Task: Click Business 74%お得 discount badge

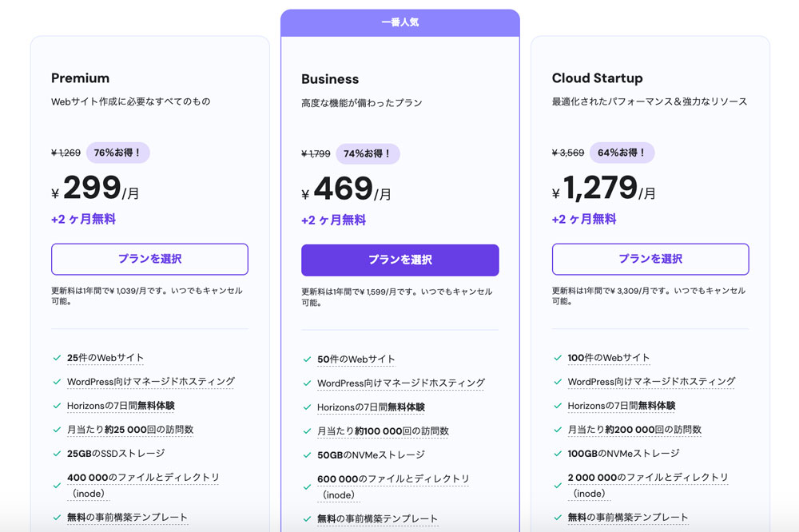Action: [x=368, y=154]
